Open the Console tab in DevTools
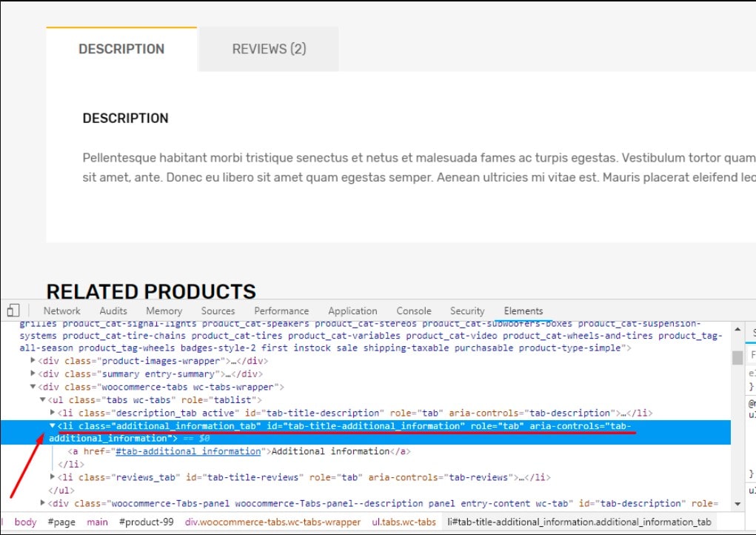 point(413,311)
